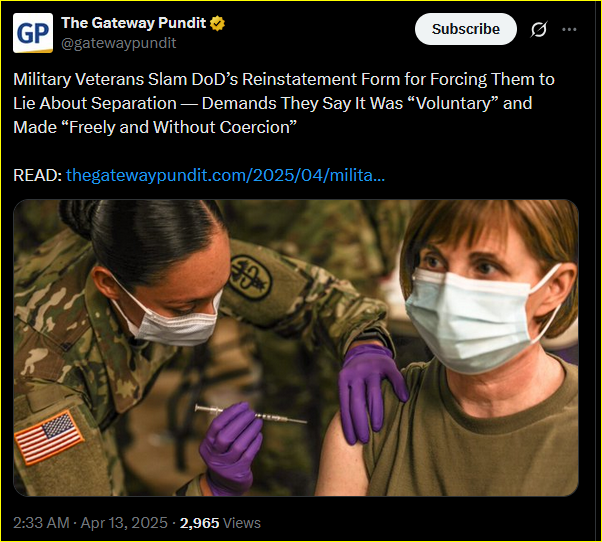Click the Freely and Without Coercion phrase
The height and width of the screenshot is (542, 602).
[183, 127]
